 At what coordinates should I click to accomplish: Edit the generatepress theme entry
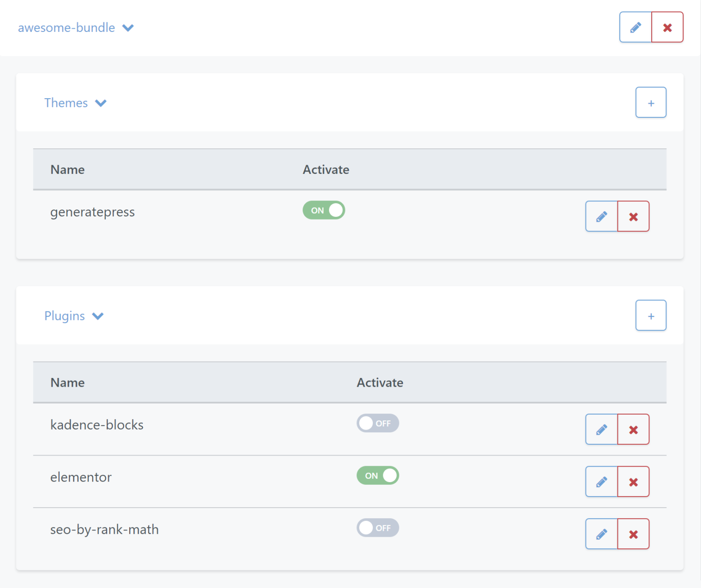pos(601,216)
